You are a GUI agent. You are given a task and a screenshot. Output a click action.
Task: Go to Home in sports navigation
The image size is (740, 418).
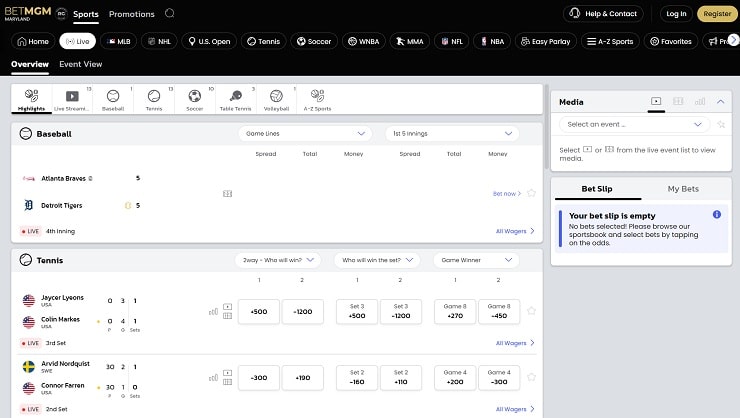pos(33,42)
